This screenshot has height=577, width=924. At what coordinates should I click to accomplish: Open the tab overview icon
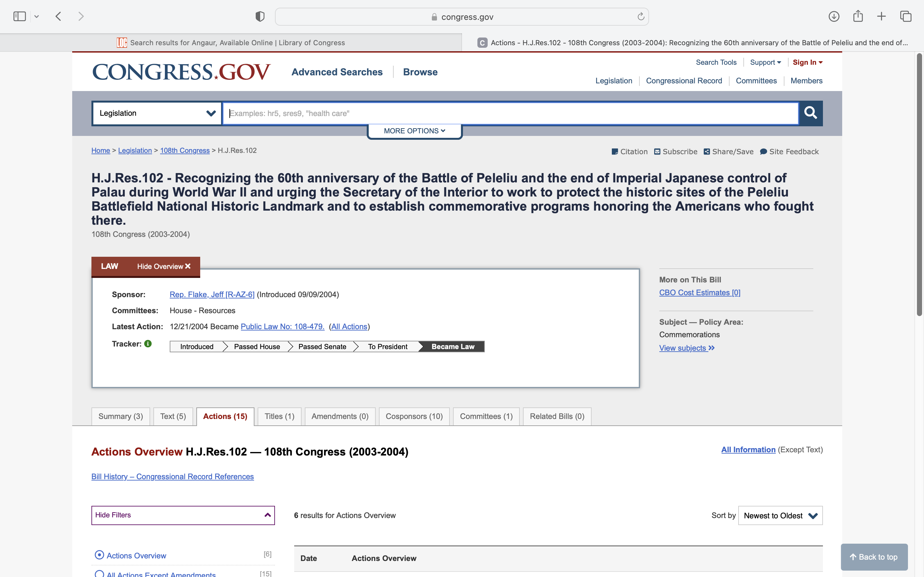[905, 16]
